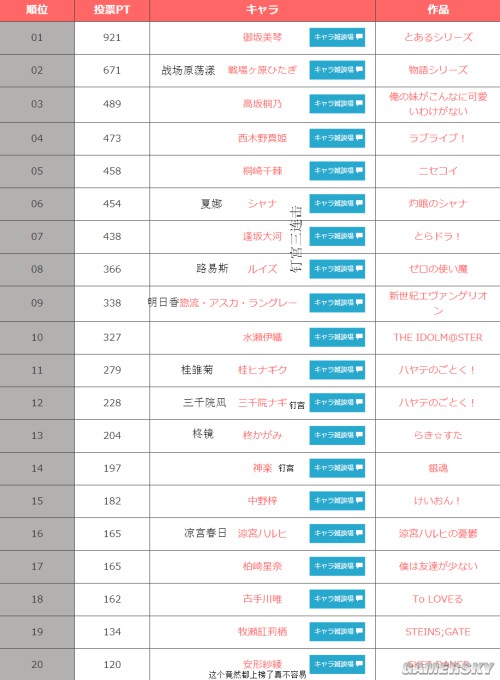Click chat button in 中野梓 row
This screenshot has height=680, width=500.
coord(337,500)
